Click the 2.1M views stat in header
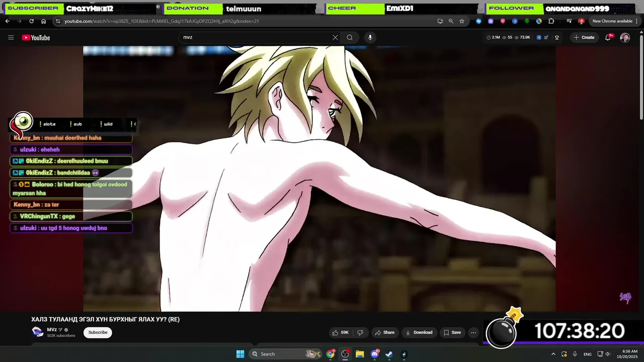Image resolution: width=644 pixels, height=362 pixels. pyautogui.click(x=493, y=37)
